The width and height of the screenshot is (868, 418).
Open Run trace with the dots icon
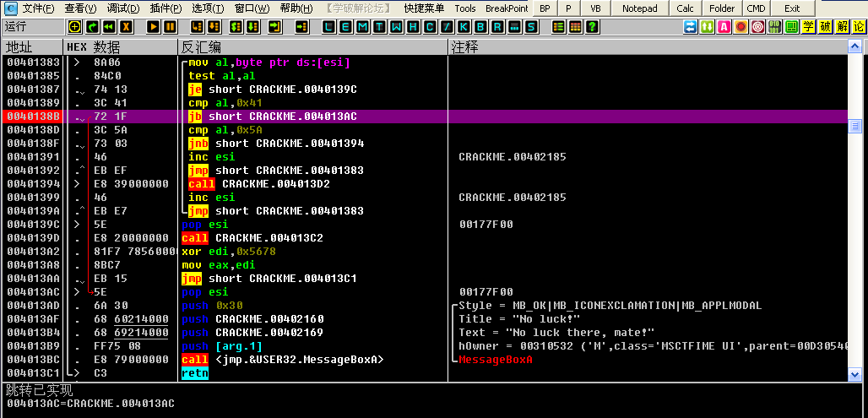coord(515,26)
